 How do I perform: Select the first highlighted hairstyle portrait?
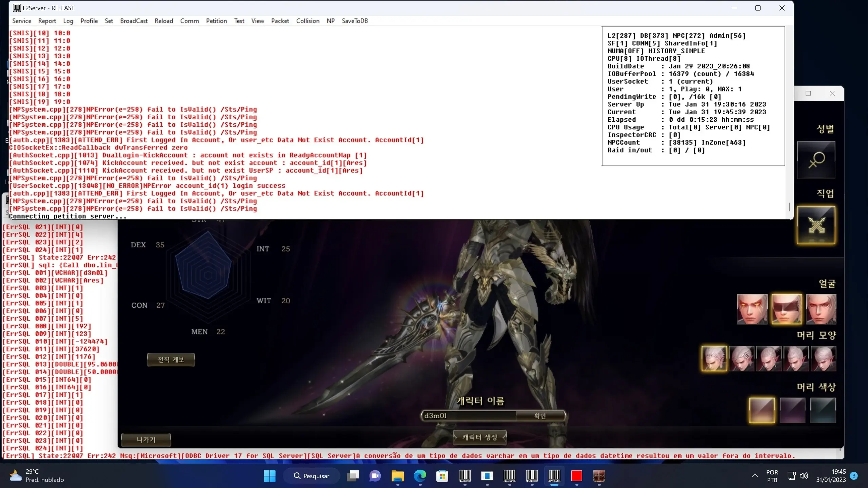714,359
